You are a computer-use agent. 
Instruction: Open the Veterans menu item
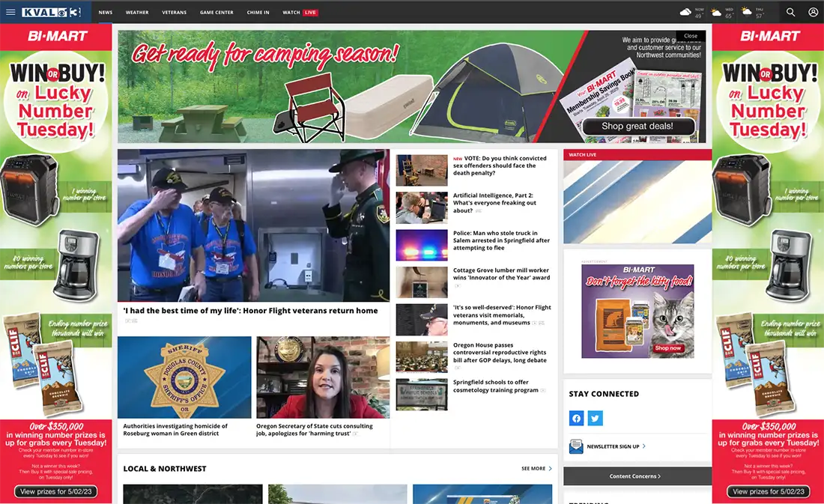175,12
